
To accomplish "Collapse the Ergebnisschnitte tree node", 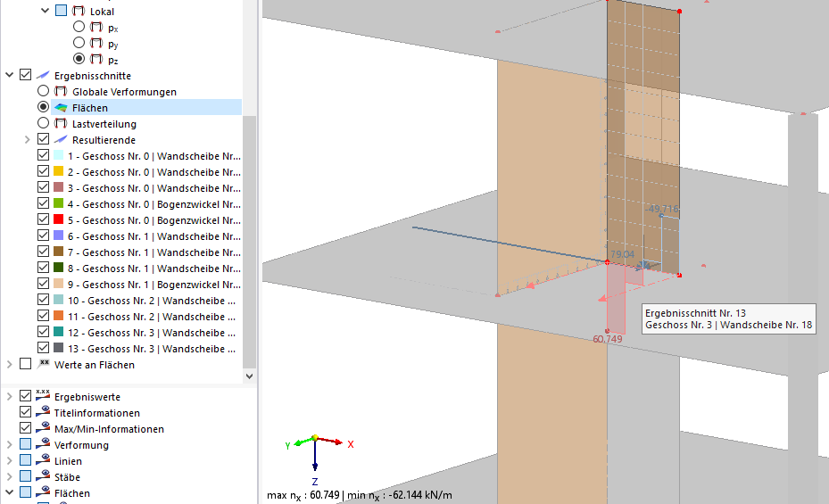I will coord(9,75).
